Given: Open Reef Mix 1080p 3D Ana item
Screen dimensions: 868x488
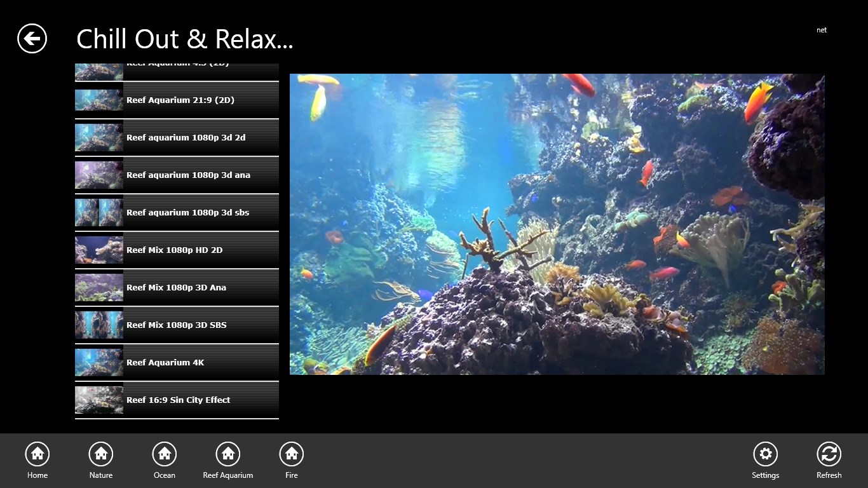Looking at the screenshot, I should click(x=176, y=288).
